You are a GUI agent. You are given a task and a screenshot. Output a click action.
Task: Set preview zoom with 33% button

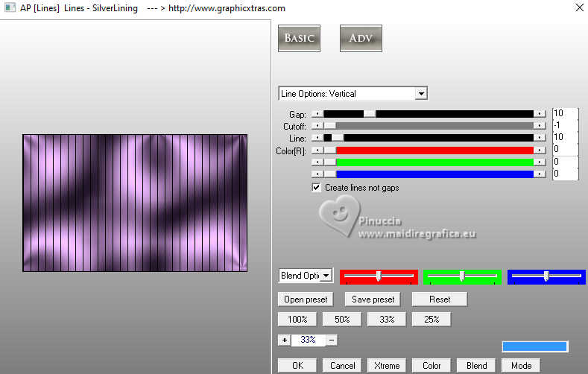[x=387, y=320]
